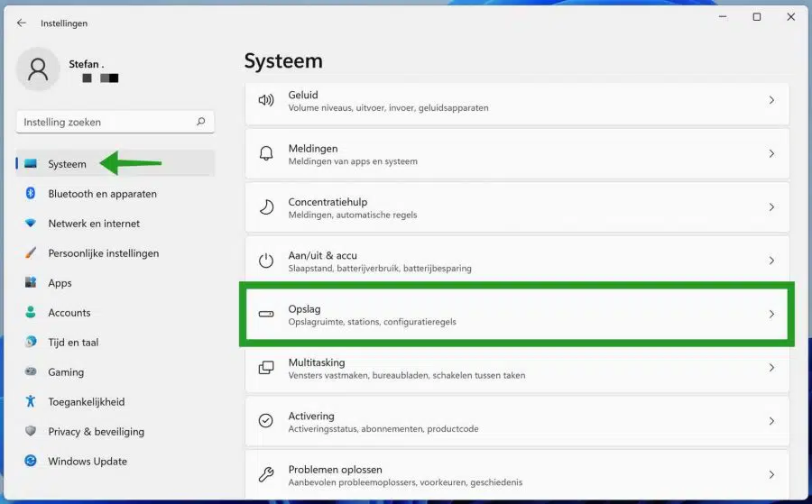812x504 pixels.
Task: Click the search magnifier icon
Action: point(201,122)
